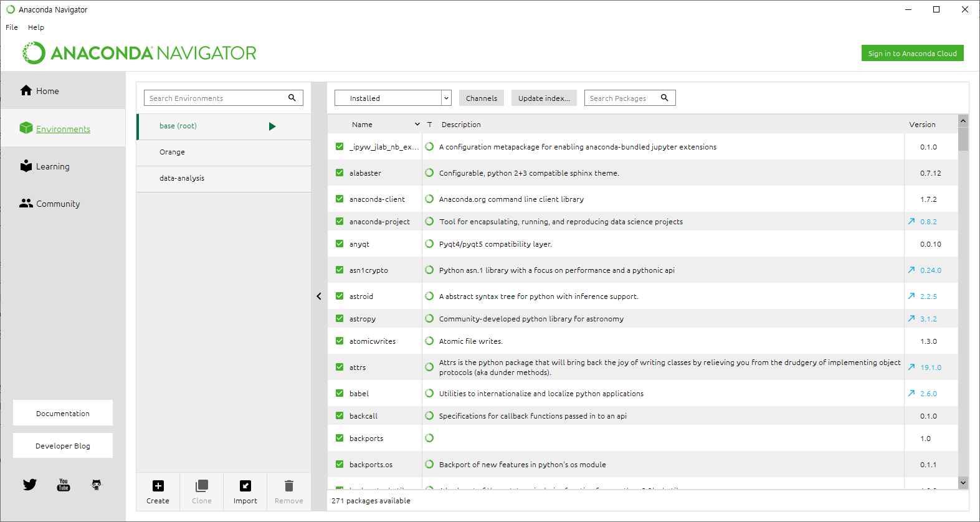Select the Environments tab label
The width and height of the screenshot is (980, 522).
click(x=63, y=129)
